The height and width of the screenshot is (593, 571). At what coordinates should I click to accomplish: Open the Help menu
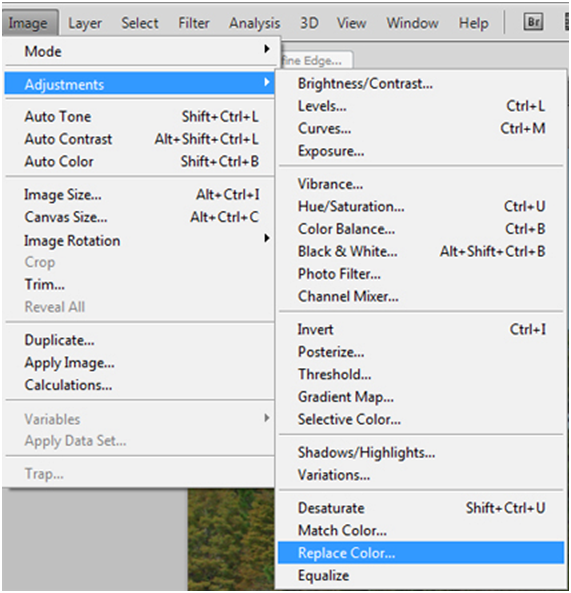(473, 23)
